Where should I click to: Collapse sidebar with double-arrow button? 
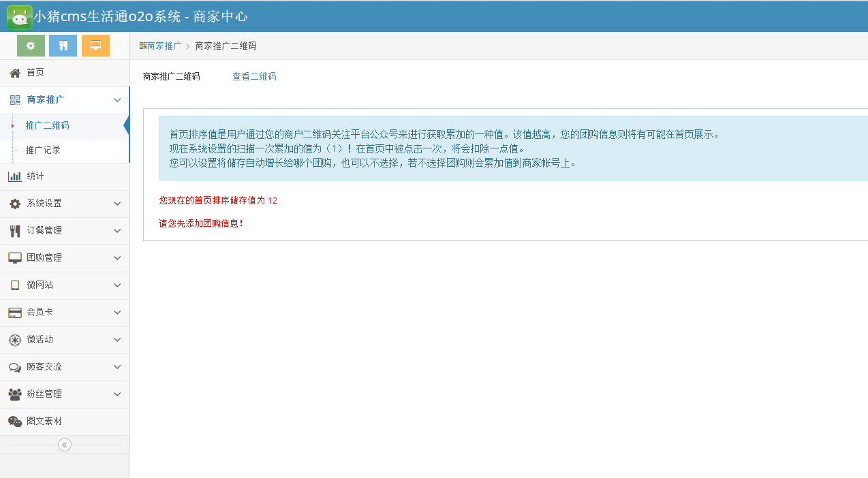coord(65,445)
